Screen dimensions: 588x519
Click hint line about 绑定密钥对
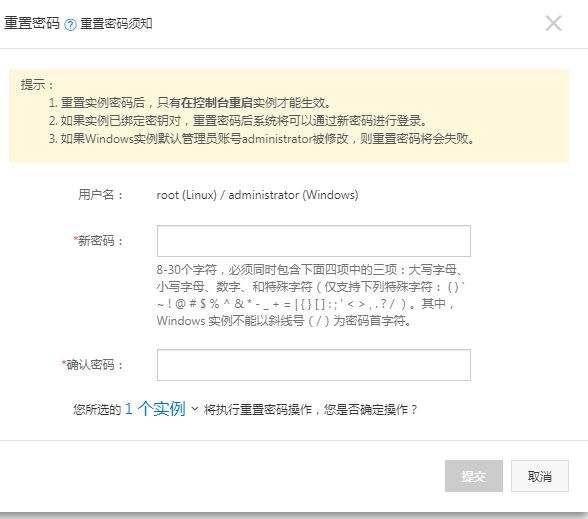pyautogui.click(x=238, y=121)
